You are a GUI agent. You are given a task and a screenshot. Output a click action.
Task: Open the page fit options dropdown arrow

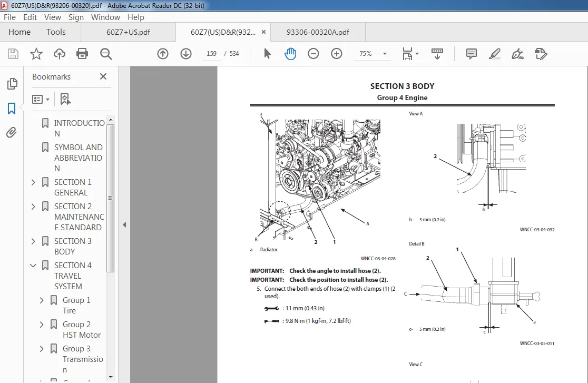coord(417,54)
